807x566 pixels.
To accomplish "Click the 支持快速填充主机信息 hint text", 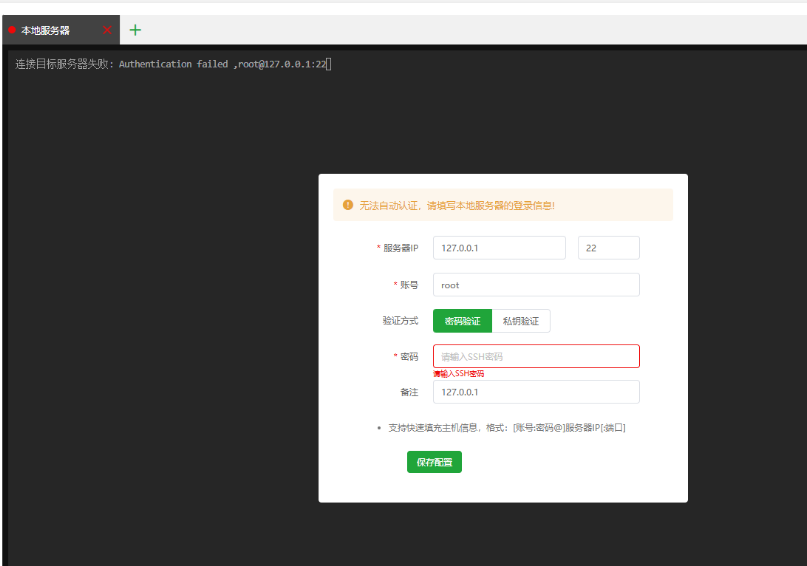I will 506,428.
